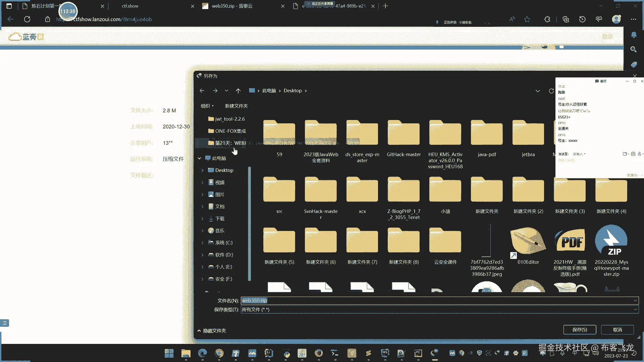Viewport: 644px width, 362px height.
Task: Click 新建文件夹 toolbar item
Action: 236,106
